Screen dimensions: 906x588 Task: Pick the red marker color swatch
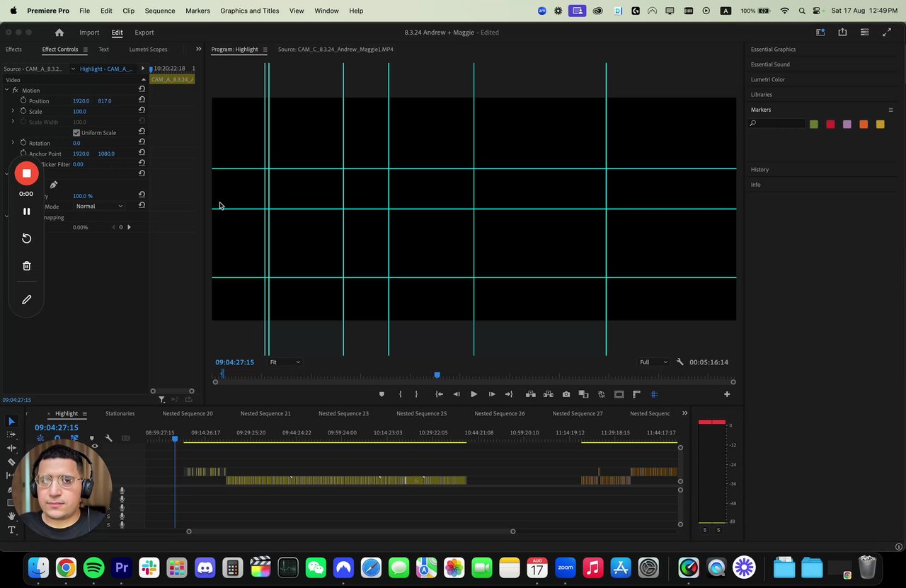pos(830,125)
